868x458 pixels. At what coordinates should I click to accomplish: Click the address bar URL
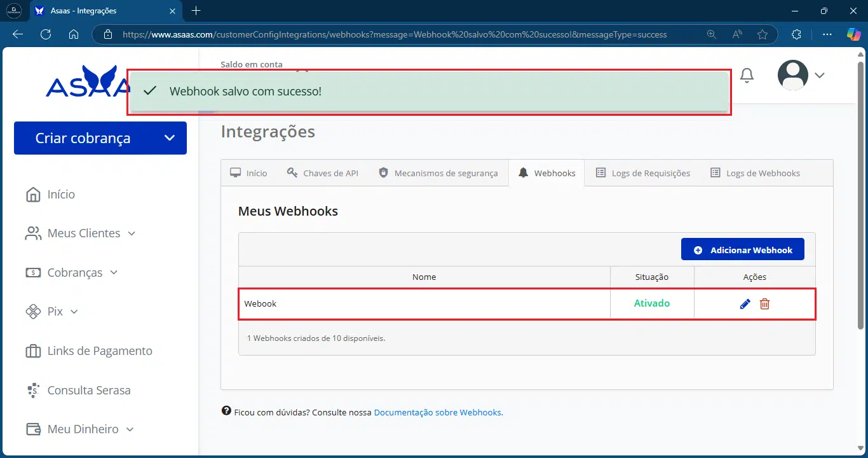tap(395, 34)
